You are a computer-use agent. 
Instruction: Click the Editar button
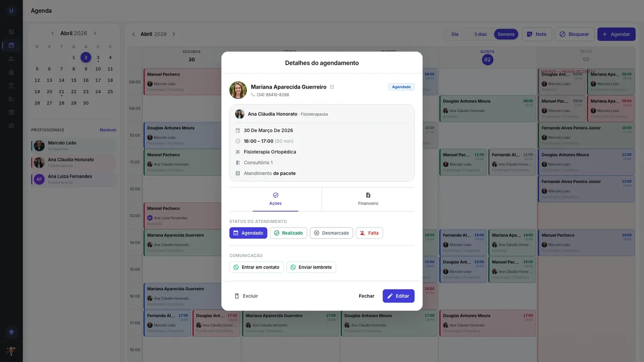click(x=398, y=296)
